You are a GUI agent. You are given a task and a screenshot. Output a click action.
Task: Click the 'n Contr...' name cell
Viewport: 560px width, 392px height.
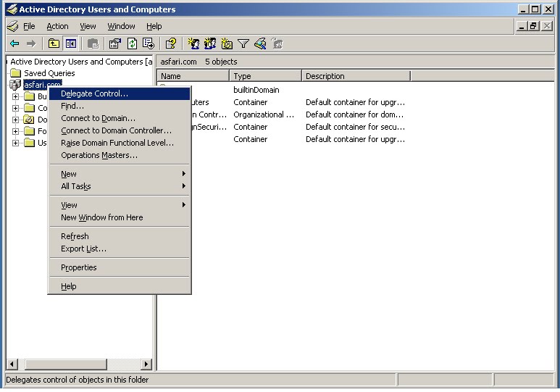[x=209, y=114]
